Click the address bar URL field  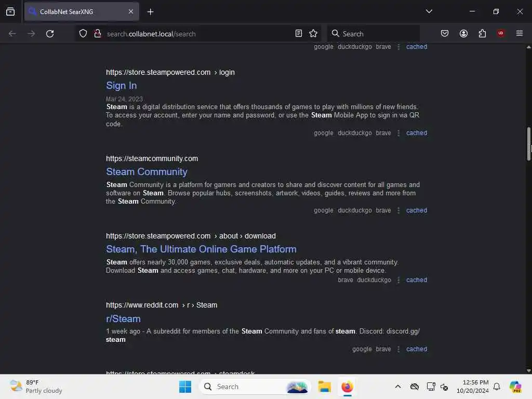197,34
